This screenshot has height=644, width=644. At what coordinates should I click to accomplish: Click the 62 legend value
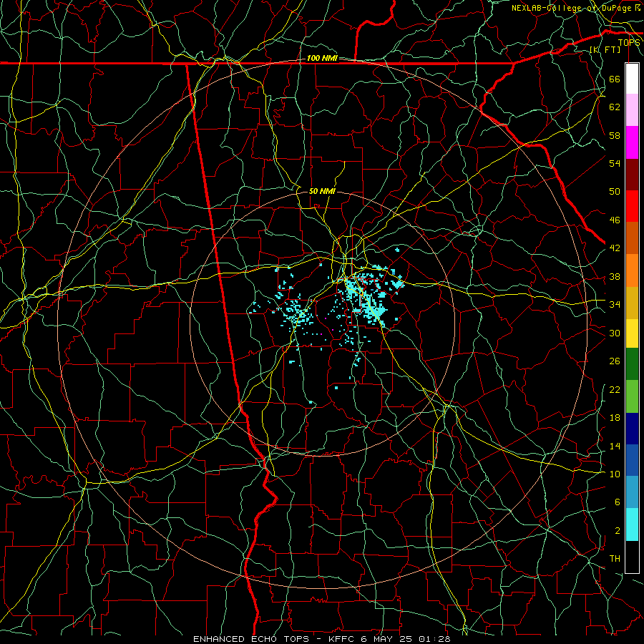615,107
